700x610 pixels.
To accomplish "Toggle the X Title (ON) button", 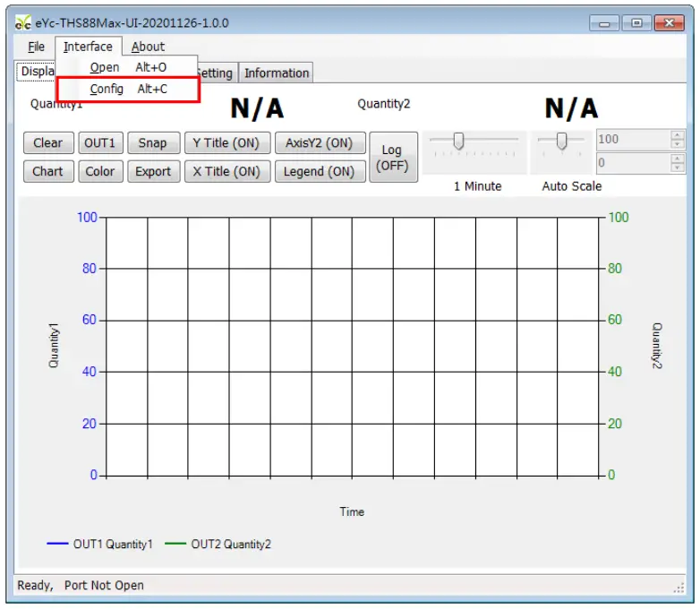I will point(226,171).
